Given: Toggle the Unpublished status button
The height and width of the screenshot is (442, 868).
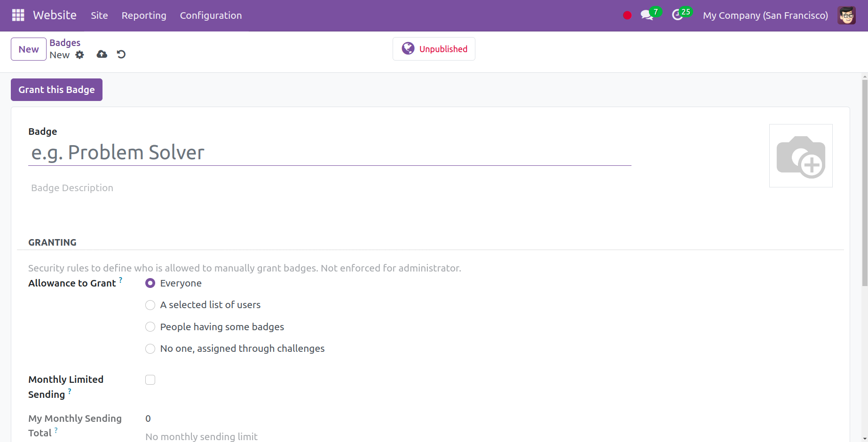Looking at the screenshot, I should pos(434,49).
